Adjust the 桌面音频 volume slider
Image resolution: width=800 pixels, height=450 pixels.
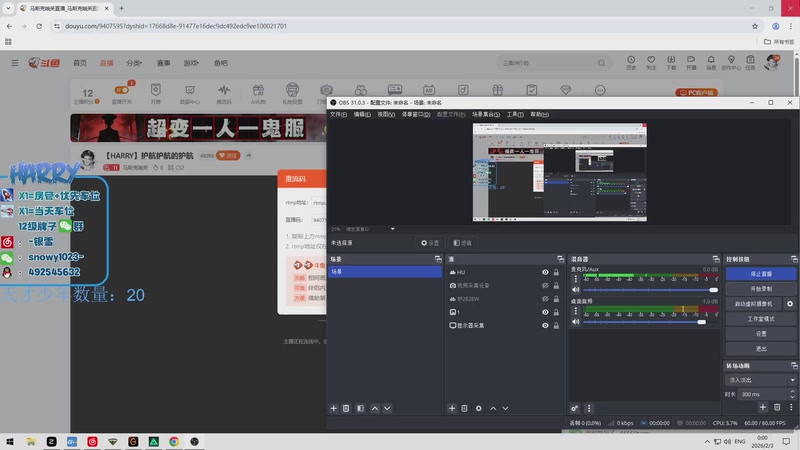click(651, 322)
